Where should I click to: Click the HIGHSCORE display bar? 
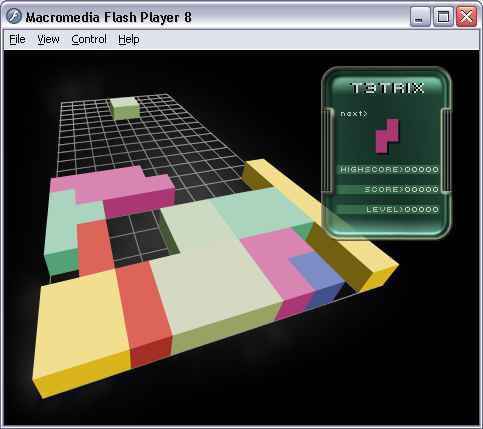(388, 169)
